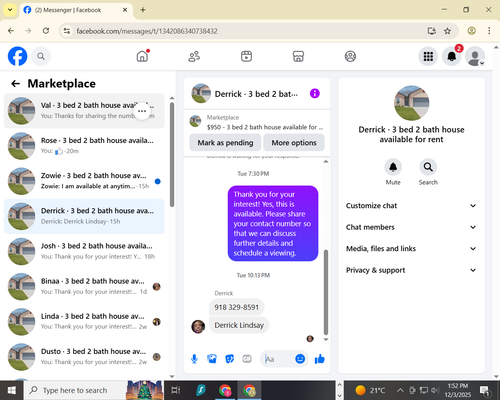Viewport: 500px width, 400px height.
Task: Click the phone number message 918 329-8591
Action: point(237,307)
